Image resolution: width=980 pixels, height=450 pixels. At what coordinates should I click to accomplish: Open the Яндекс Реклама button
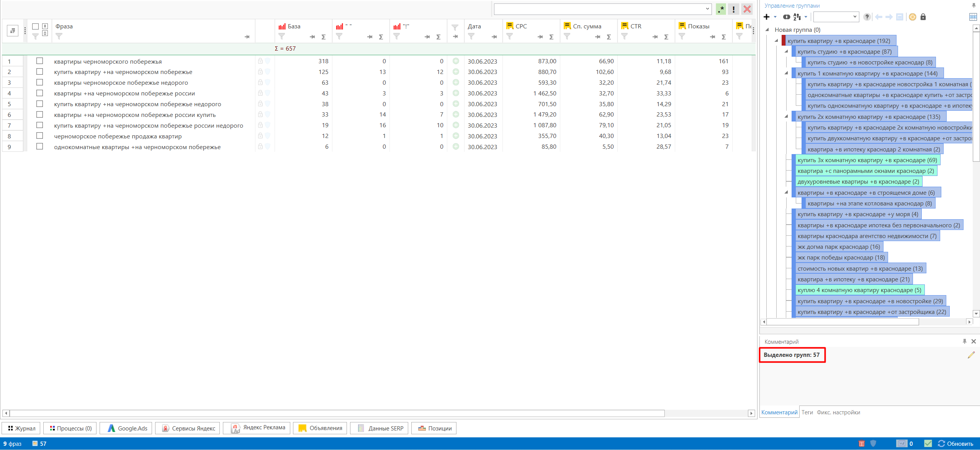tap(257, 428)
